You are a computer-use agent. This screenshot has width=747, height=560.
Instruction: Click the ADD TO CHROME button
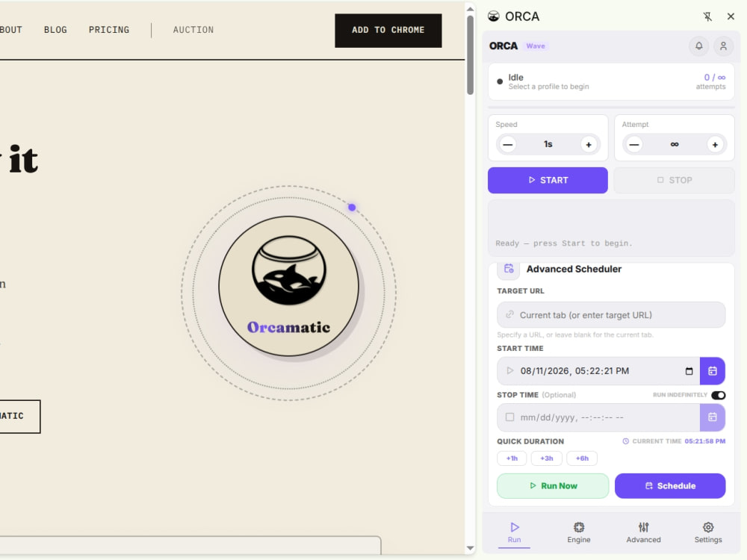388,30
